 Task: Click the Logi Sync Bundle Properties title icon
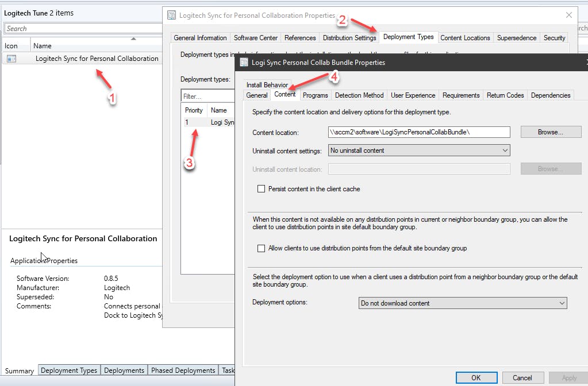click(x=244, y=63)
